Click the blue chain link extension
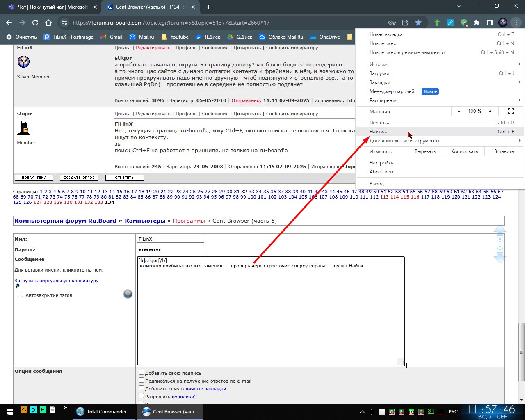Screen dimensions: 525x420 tap(450, 23)
